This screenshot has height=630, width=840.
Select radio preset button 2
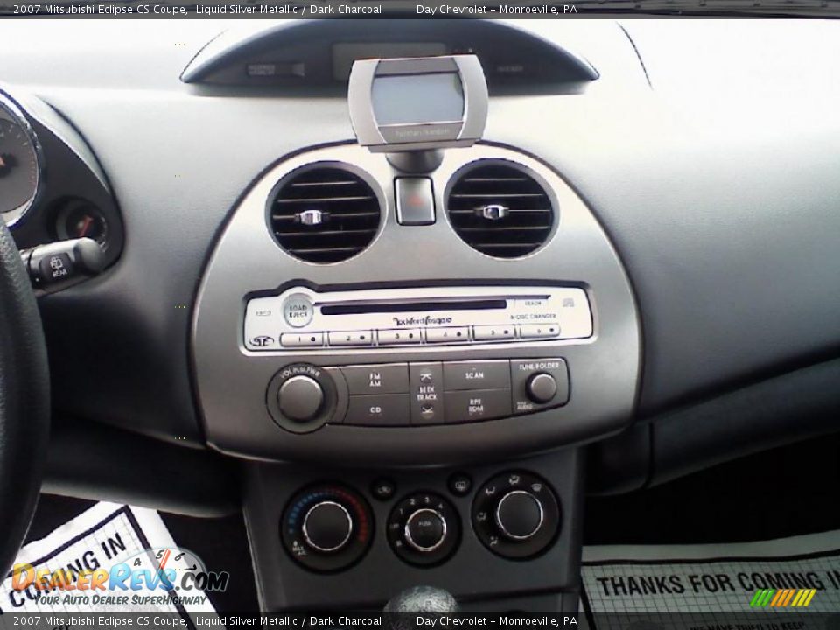(x=350, y=338)
